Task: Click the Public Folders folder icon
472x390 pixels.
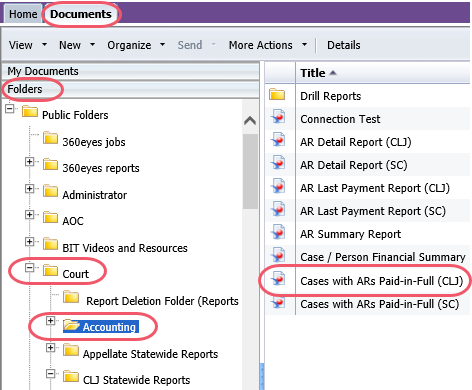Action: (x=30, y=111)
